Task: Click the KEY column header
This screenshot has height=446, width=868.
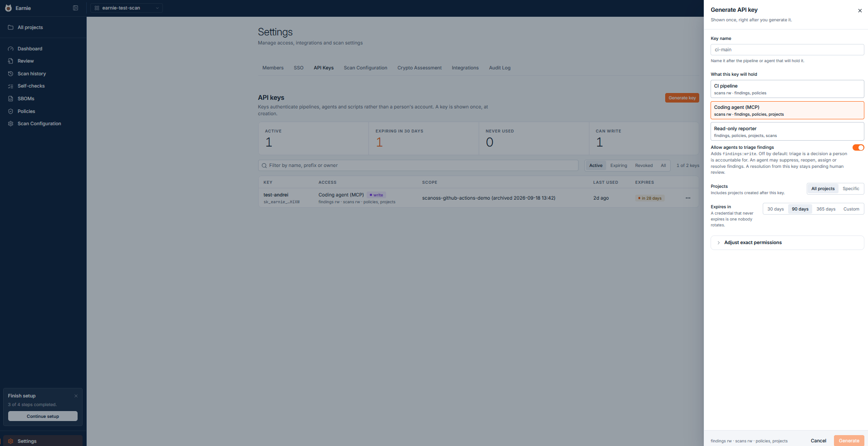Action: (x=268, y=182)
